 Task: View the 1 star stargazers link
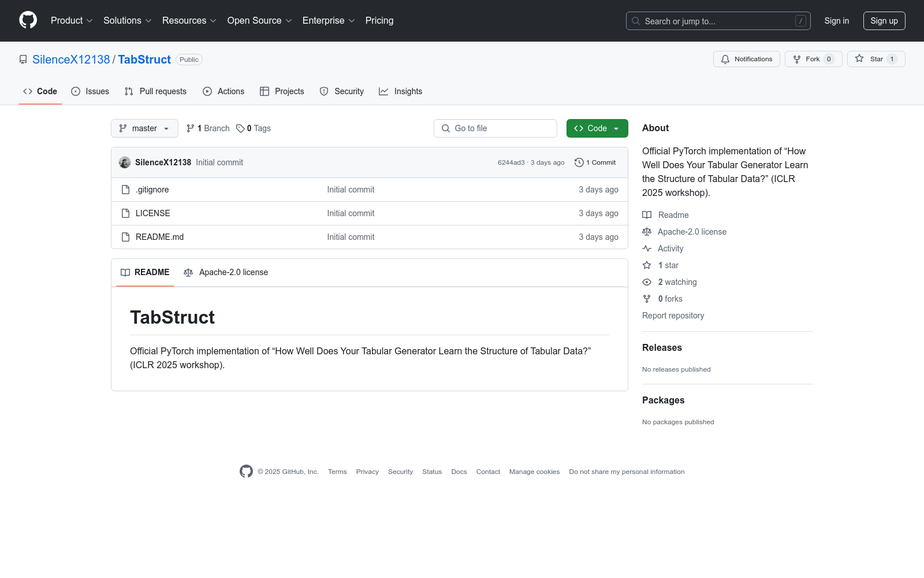tap(661, 265)
